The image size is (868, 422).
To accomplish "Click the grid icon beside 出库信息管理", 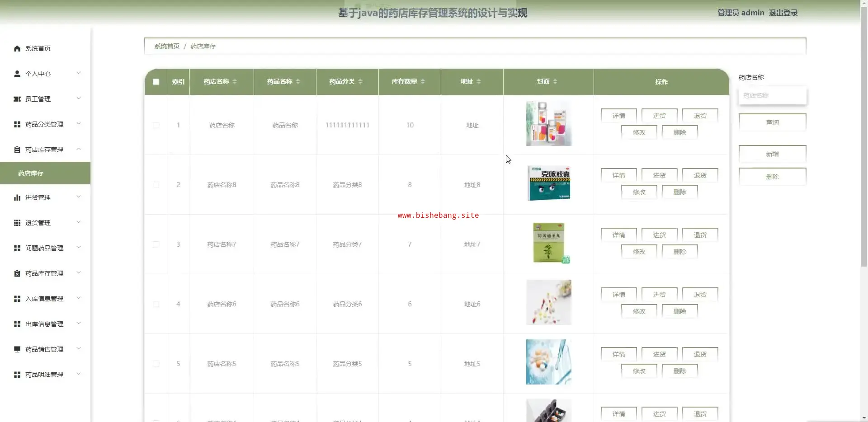I will [17, 324].
